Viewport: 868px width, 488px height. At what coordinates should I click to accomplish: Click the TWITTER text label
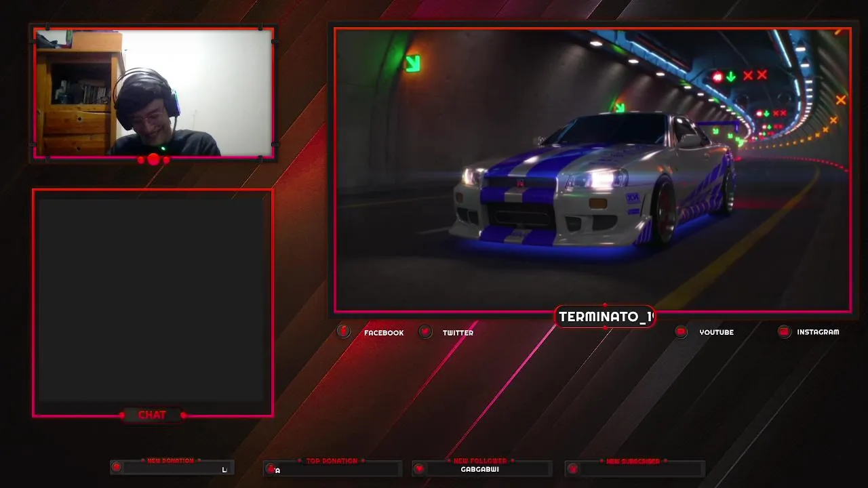[458, 333]
